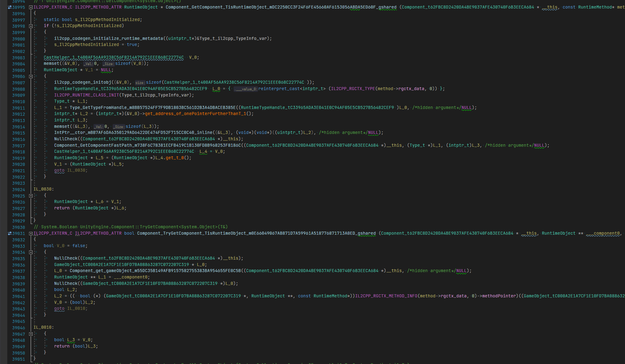Viewport: 625px width, 364px height.
Task: Fold the IL_0030 block at line 39025
Action: (x=31, y=196)
